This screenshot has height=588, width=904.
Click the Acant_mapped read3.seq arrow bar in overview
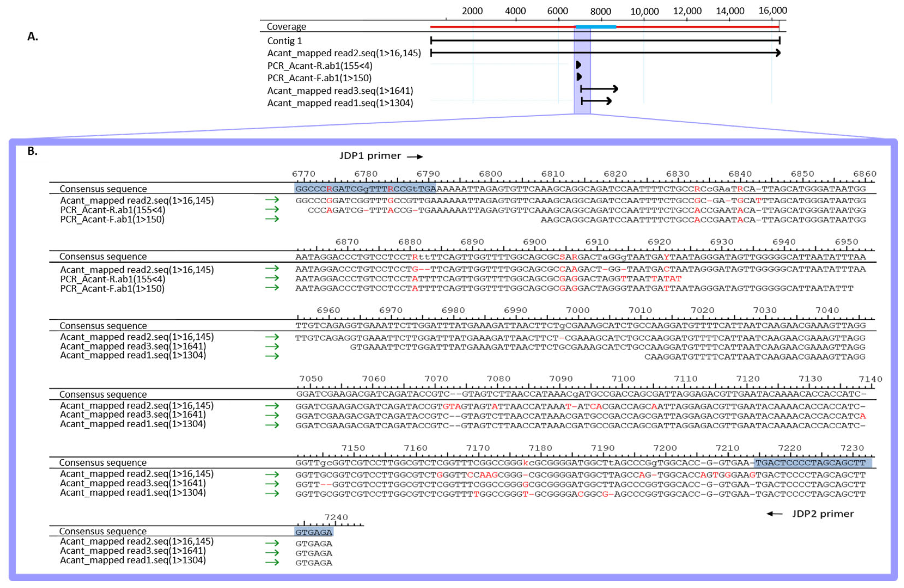click(x=599, y=89)
